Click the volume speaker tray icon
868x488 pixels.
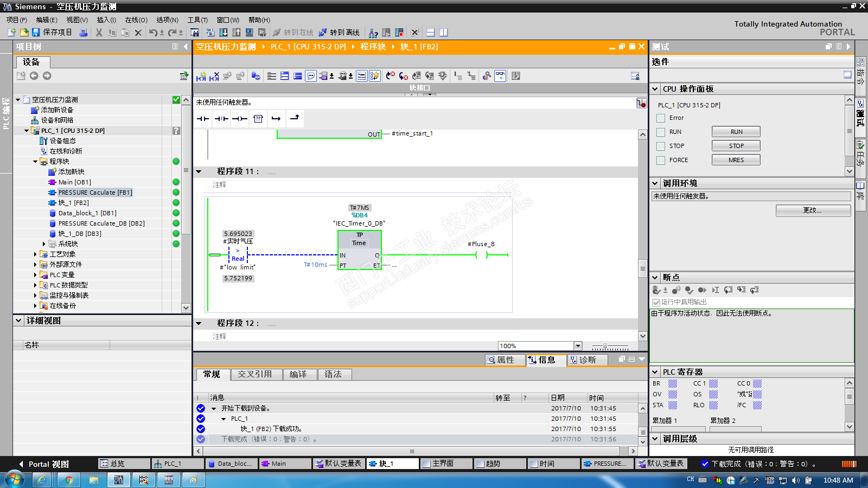coord(796,480)
